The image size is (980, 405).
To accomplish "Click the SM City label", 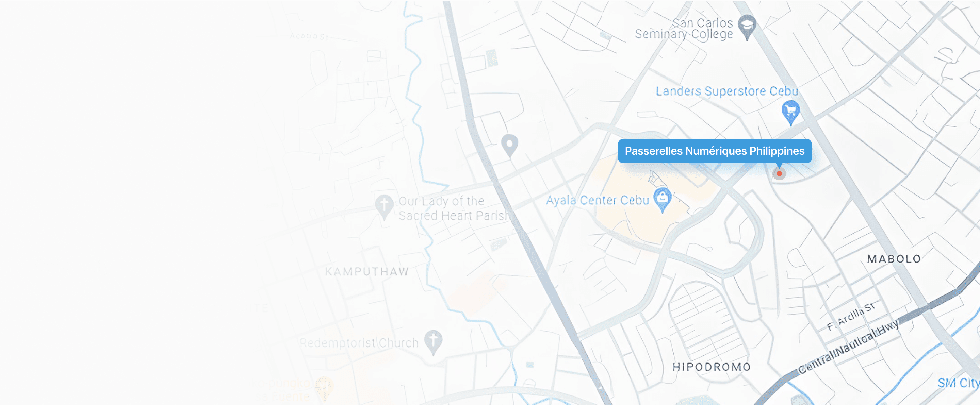I will click(958, 383).
